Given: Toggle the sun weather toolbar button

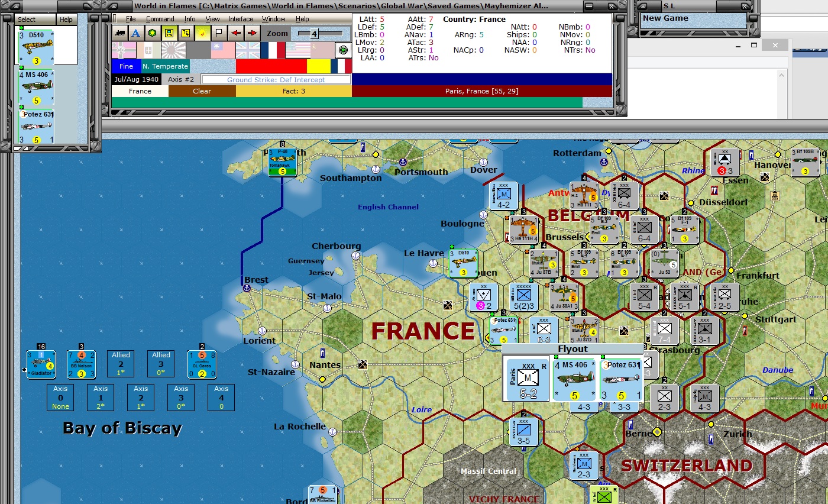Looking at the screenshot, I should pyautogui.click(x=202, y=33).
